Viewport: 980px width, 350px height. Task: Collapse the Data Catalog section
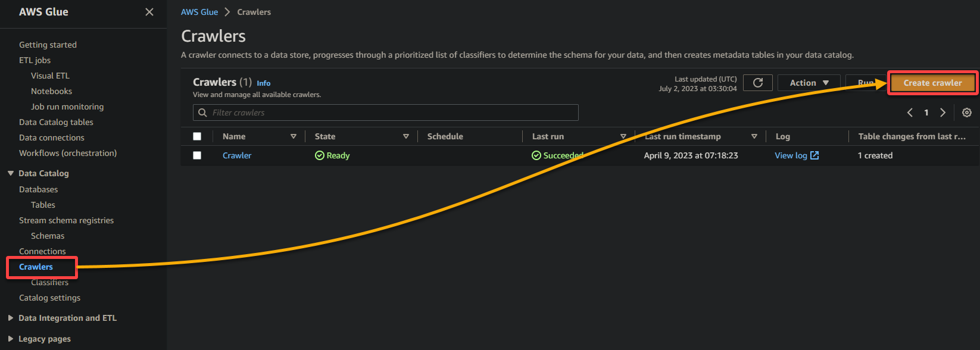11,173
